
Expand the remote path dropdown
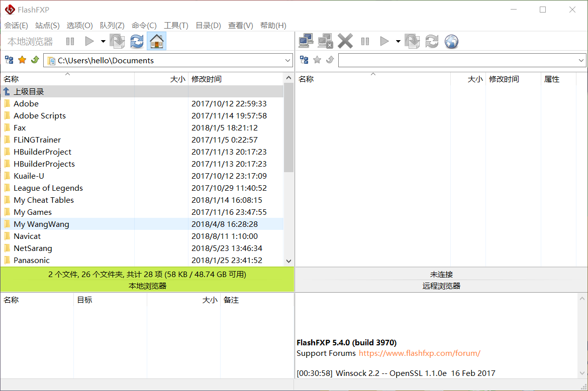point(581,60)
